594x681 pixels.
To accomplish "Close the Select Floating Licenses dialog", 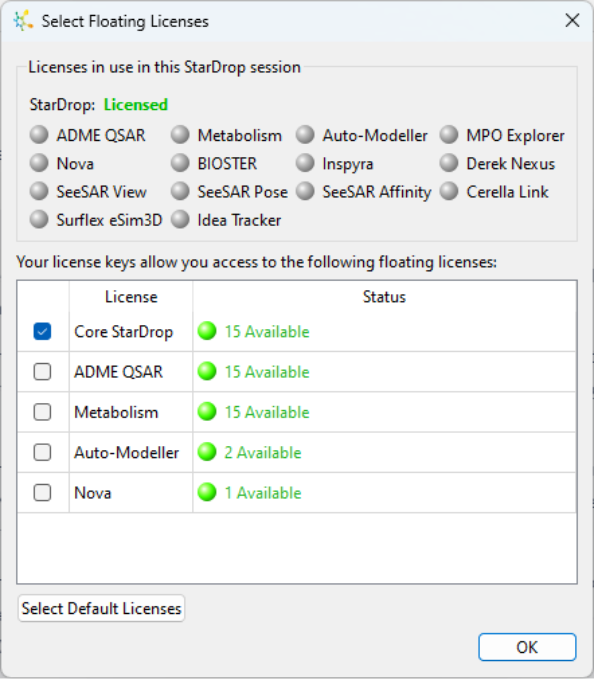I will (572, 20).
